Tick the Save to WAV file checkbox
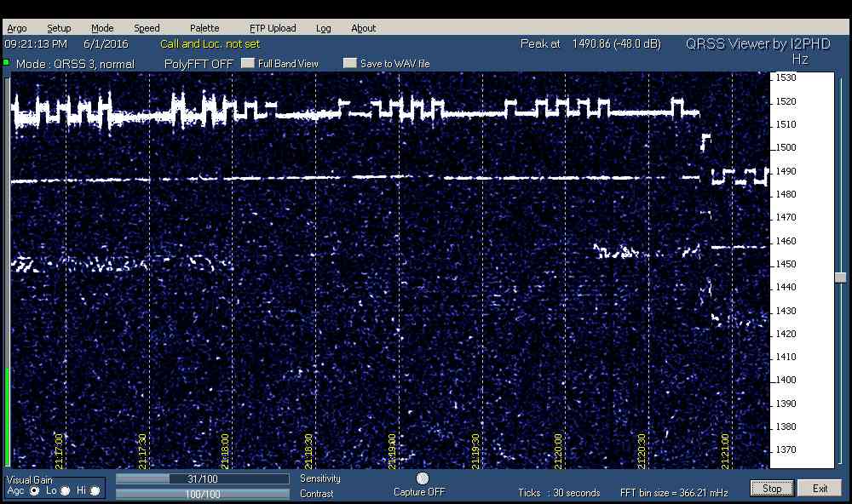 coord(350,64)
